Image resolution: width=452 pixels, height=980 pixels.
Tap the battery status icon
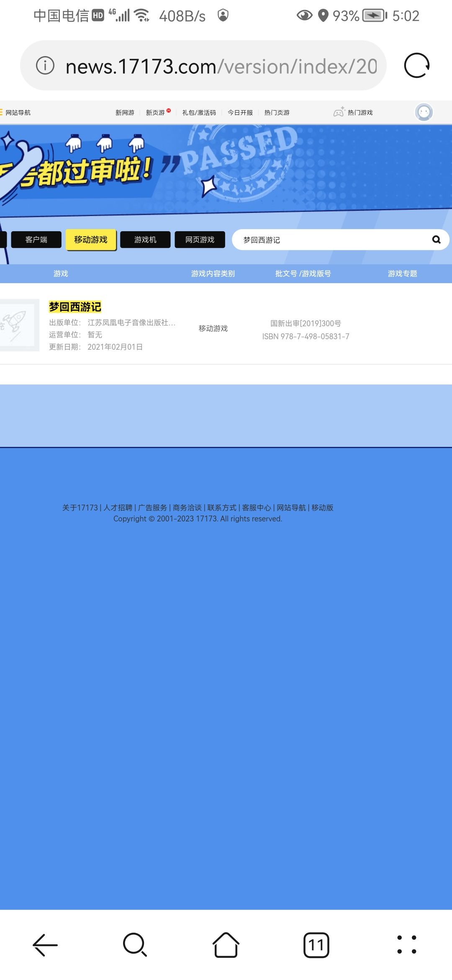[375, 16]
